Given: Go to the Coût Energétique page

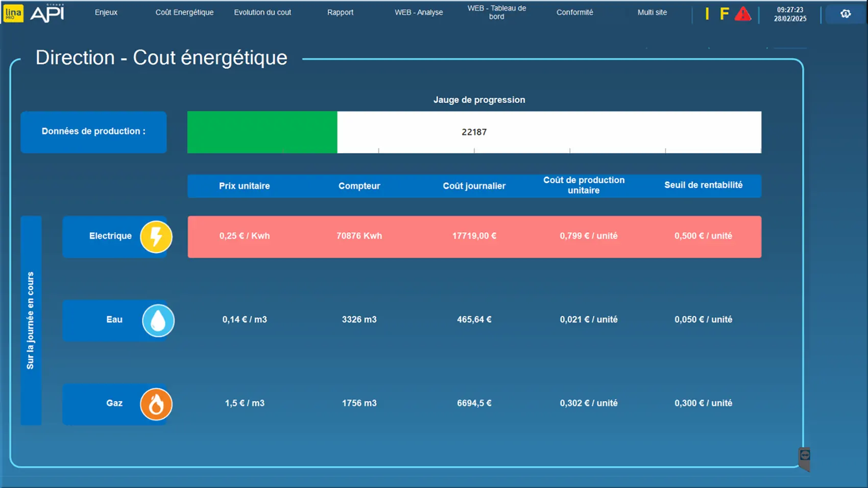Looking at the screenshot, I should tap(184, 12).
